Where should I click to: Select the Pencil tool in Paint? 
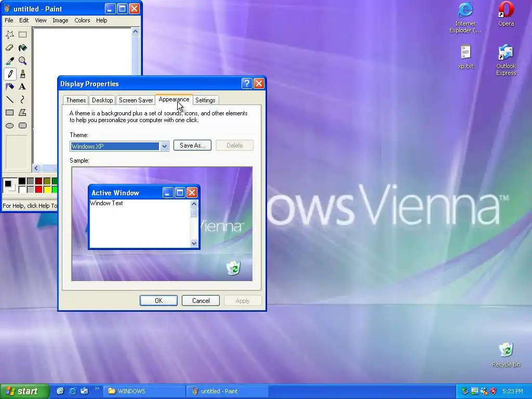[9, 74]
